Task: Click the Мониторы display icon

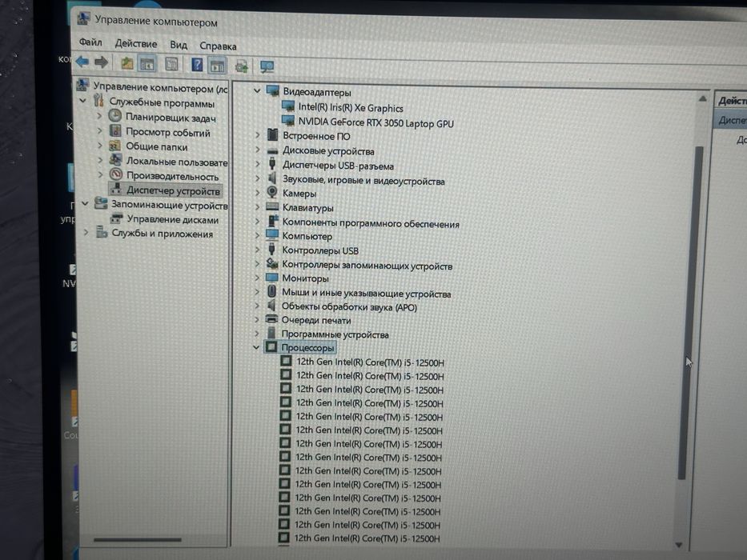Action: [x=271, y=277]
